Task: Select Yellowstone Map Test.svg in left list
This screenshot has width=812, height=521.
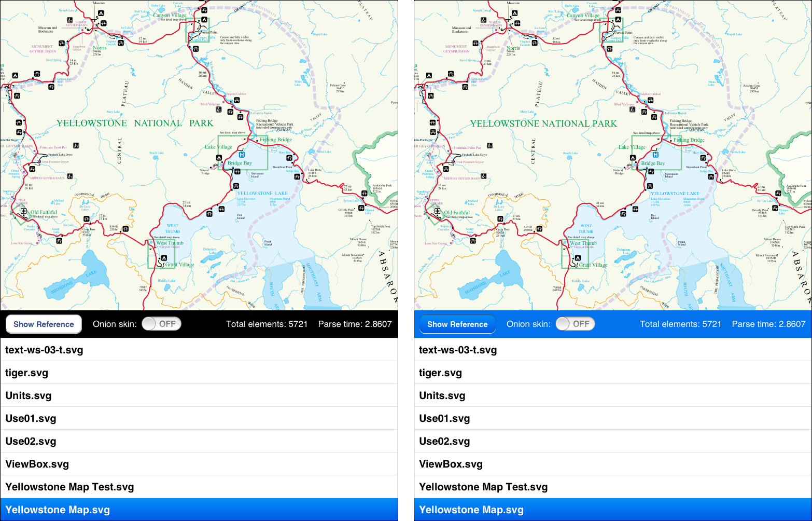Action: coord(199,487)
